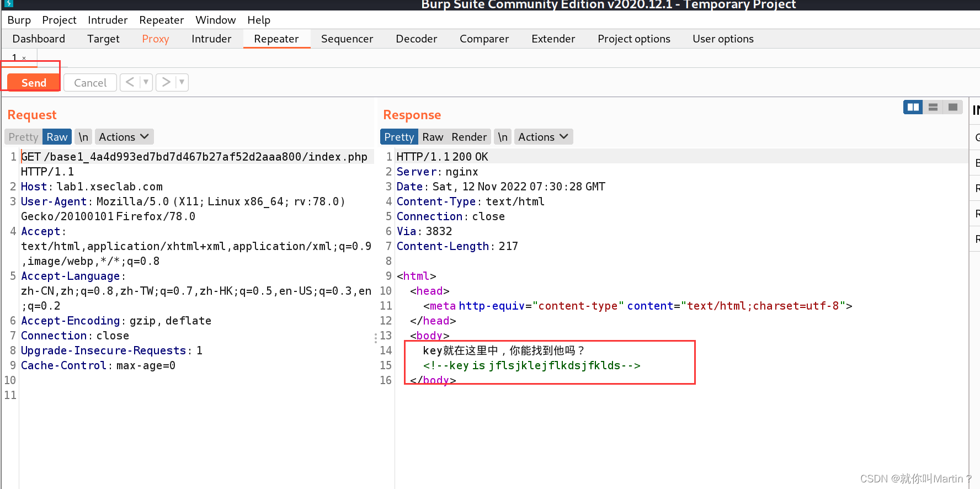Select Pretty view in Request panel
This screenshot has height=489, width=980.
(24, 137)
